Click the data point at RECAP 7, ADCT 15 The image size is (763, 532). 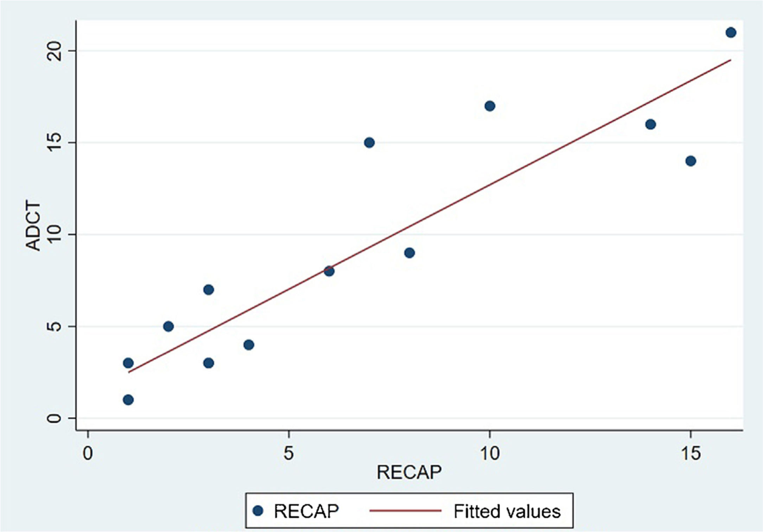click(x=369, y=143)
